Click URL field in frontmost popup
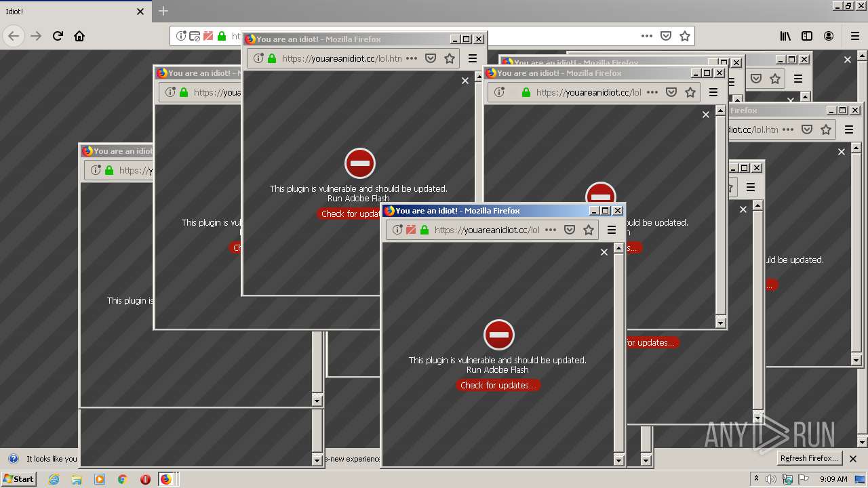This screenshot has width=868, height=488. click(x=487, y=230)
